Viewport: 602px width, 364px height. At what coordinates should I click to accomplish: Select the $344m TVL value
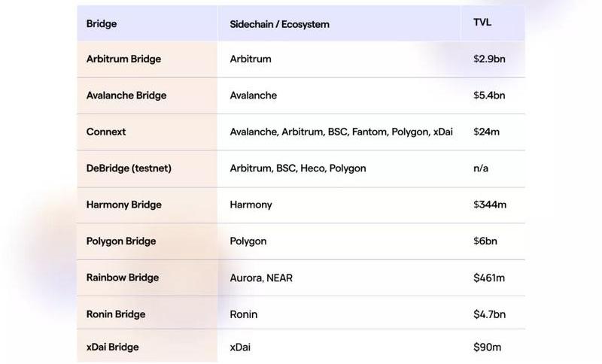click(x=489, y=205)
